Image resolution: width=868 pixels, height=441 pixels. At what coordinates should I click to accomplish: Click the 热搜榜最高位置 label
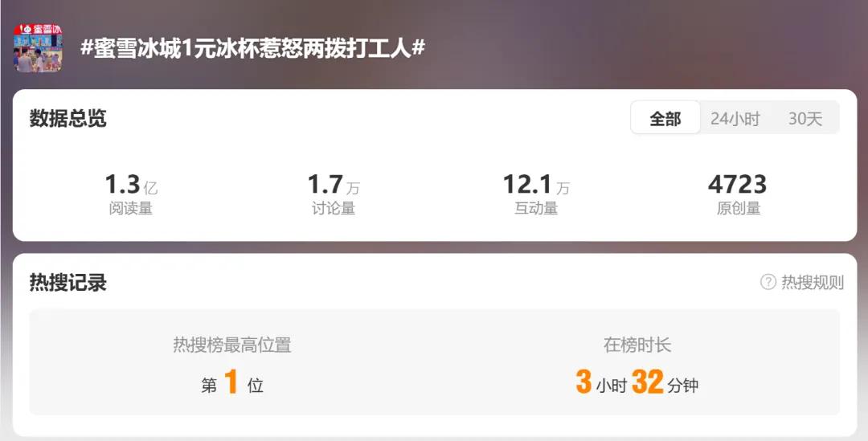pyautogui.click(x=232, y=345)
